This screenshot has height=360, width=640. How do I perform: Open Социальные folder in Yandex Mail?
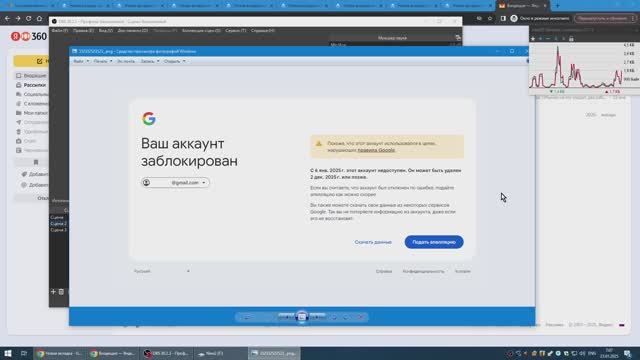click(x=31, y=94)
